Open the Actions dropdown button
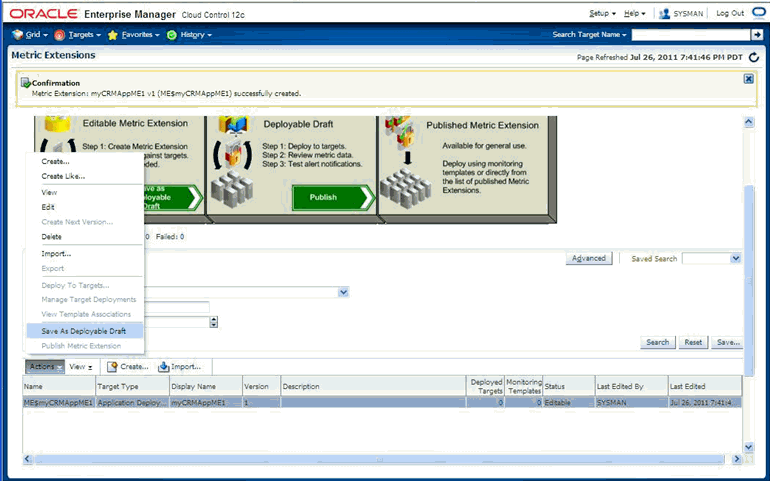 click(x=45, y=367)
